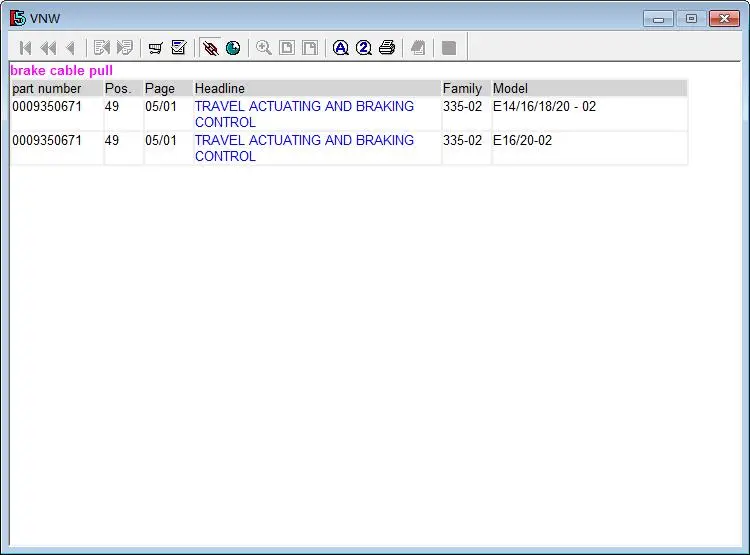Click the 'Headline' column header

[x=317, y=89]
